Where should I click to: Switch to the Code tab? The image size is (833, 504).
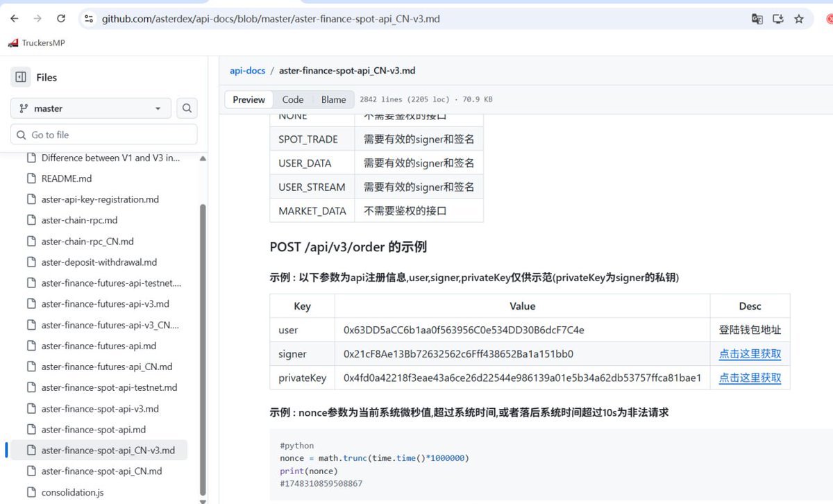[x=293, y=99]
